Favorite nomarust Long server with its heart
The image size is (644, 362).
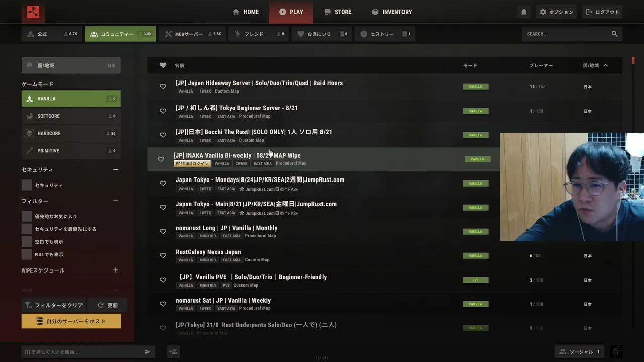(163, 231)
